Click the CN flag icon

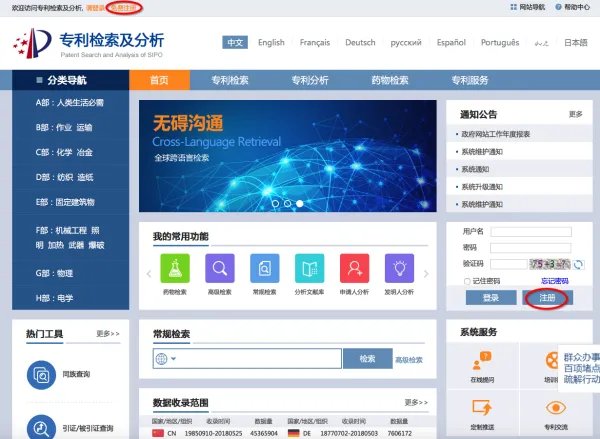[x=158, y=433]
